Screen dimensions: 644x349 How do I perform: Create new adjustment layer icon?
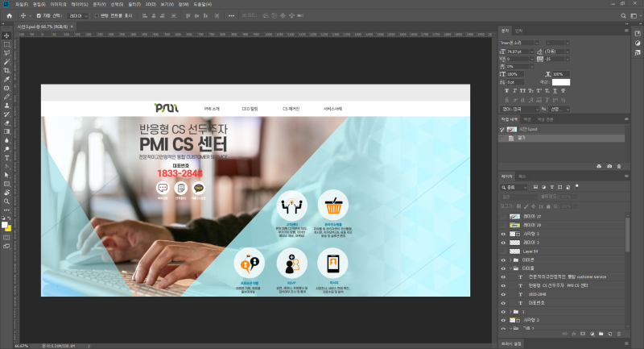coord(592,334)
